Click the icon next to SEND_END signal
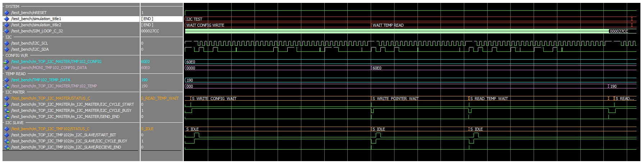The height and width of the screenshot is (164, 644). point(6,117)
